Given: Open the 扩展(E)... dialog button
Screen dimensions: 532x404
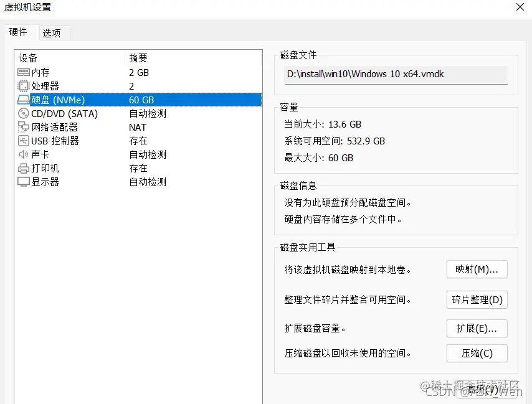Looking at the screenshot, I should tap(477, 328).
